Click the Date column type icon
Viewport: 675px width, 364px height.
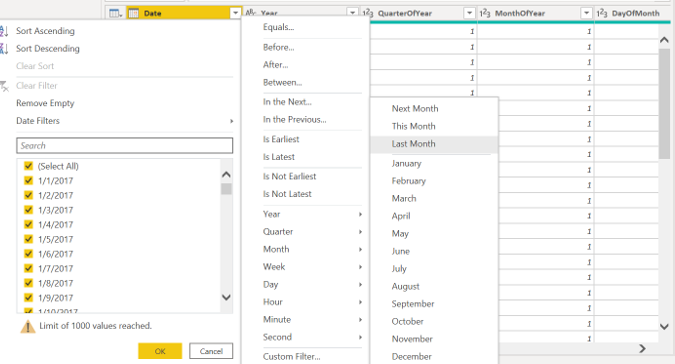click(x=133, y=13)
